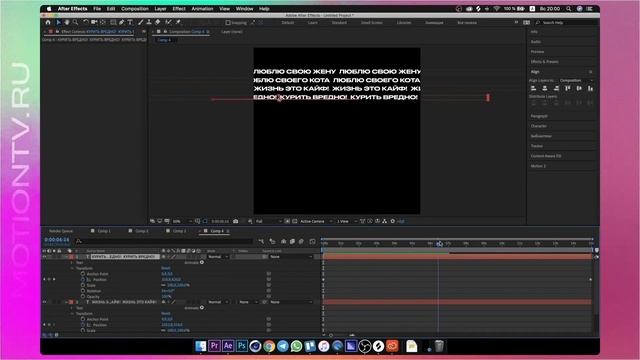Select the Camera tool in toolbar
Viewport: 640px width, 360px height.
click(94, 22)
